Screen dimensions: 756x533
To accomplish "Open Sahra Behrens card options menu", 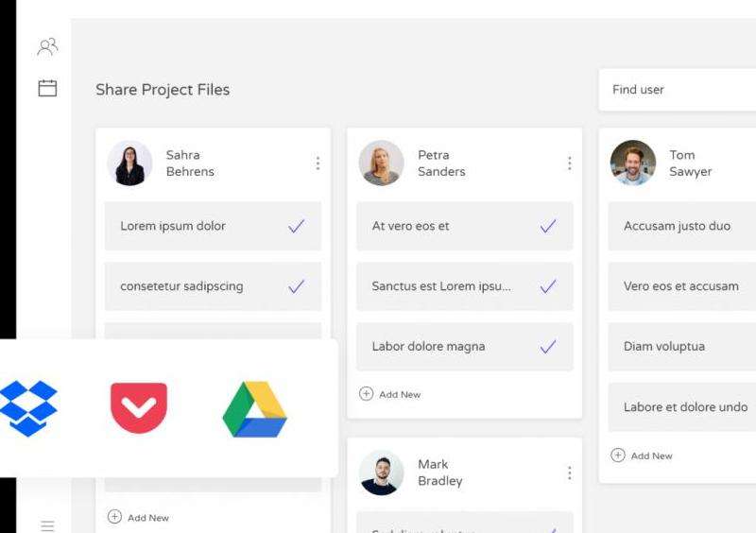I will tap(318, 163).
